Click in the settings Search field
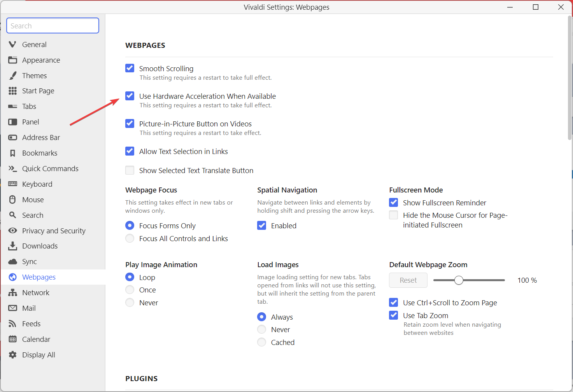Viewport: 573px width, 392px height. point(53,26)
